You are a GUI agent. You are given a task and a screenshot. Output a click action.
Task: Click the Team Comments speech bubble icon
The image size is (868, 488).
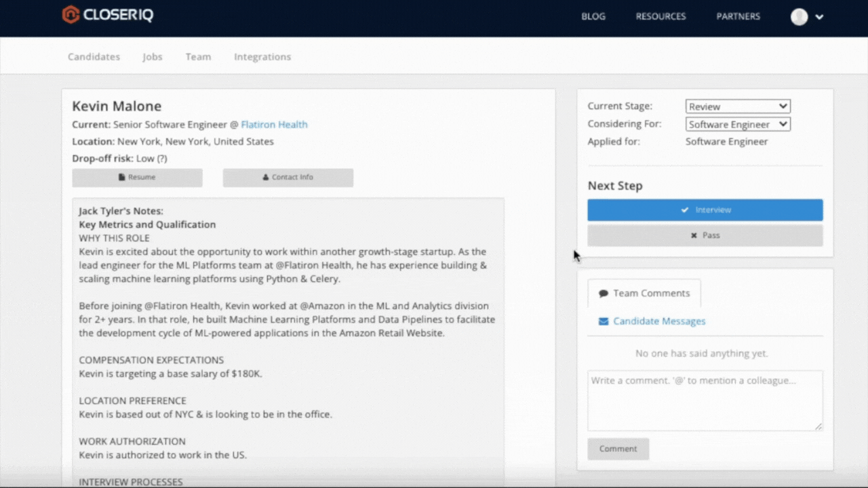[604, 294]
